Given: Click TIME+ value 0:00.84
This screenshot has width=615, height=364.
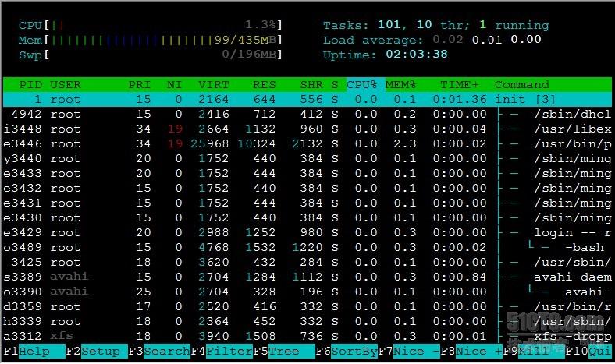Looking at the screenshot, I should coord(460,277).
